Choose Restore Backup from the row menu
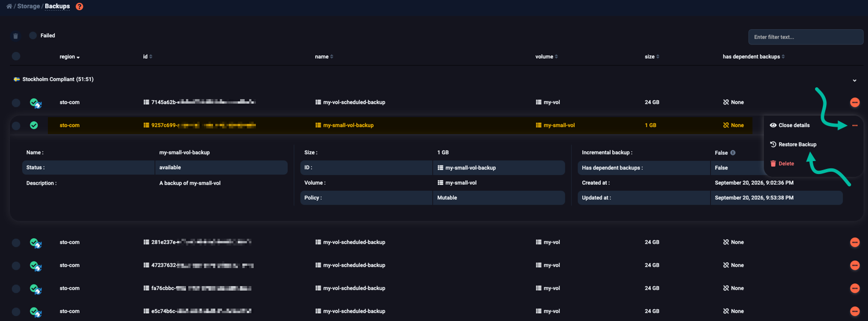Image resolution: width=868 pixels, height=321 pixels. [x=793, y=144]
